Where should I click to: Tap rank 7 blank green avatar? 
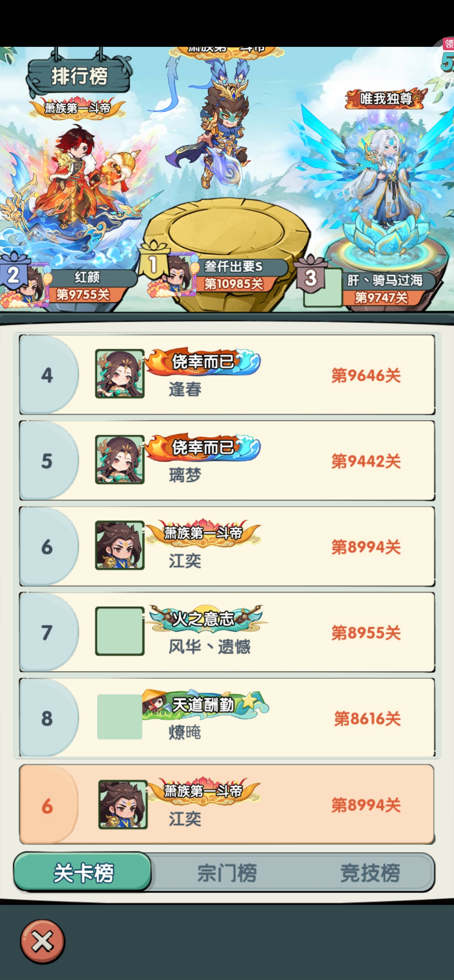(120, 631)
